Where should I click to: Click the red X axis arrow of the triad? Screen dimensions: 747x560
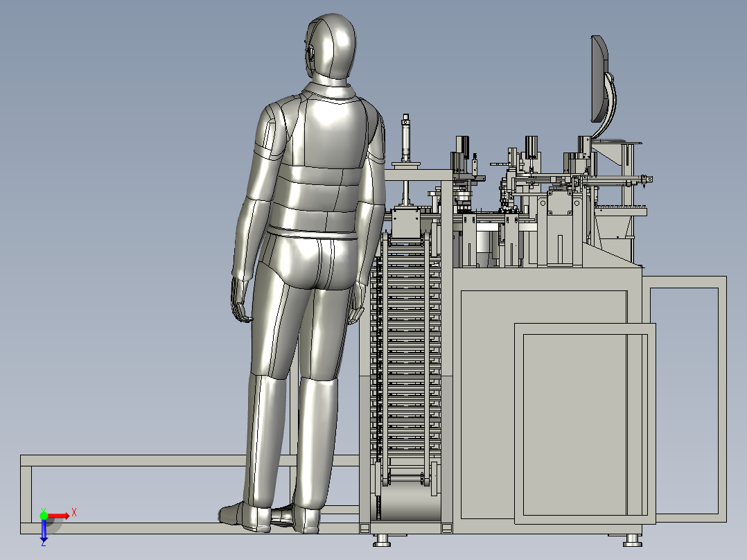click(x=59, y=516)
